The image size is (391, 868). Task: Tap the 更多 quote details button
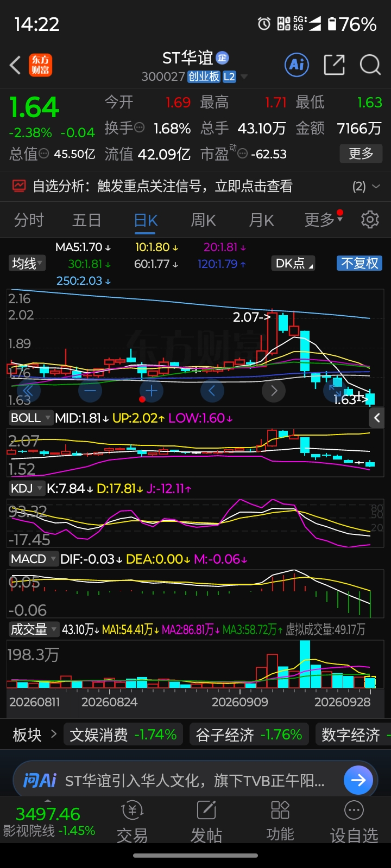[x=361, y=154]
